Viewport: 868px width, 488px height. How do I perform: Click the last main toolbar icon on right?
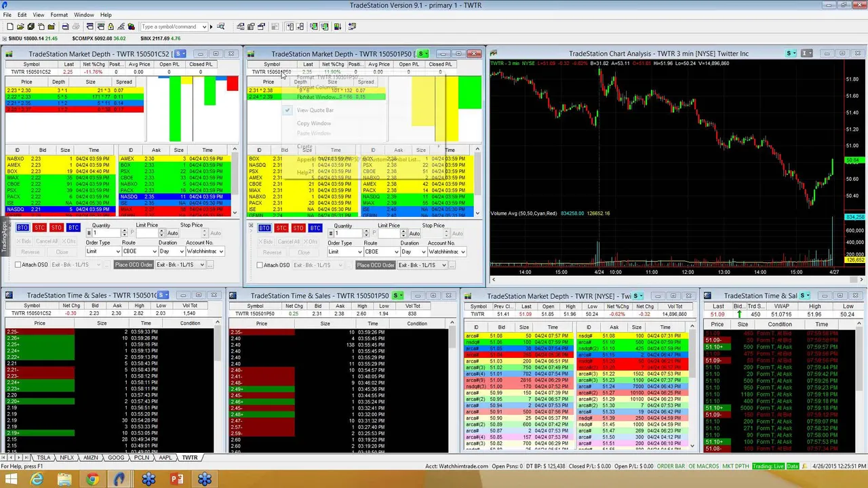point(351,26)
